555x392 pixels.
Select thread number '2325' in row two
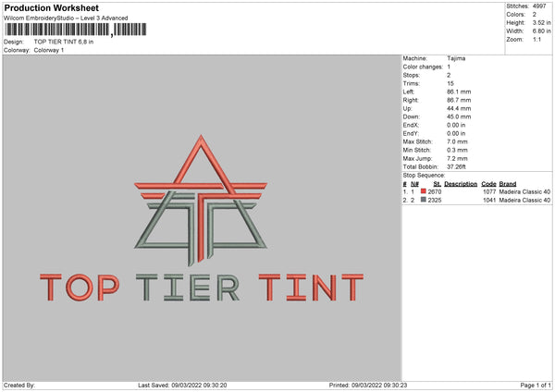tap(435, 201)
